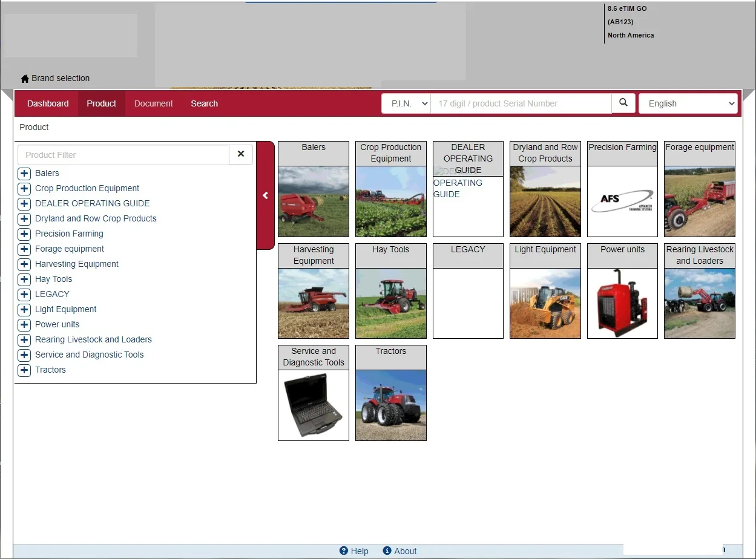Open the Forage equipment thumbnail

700,201
